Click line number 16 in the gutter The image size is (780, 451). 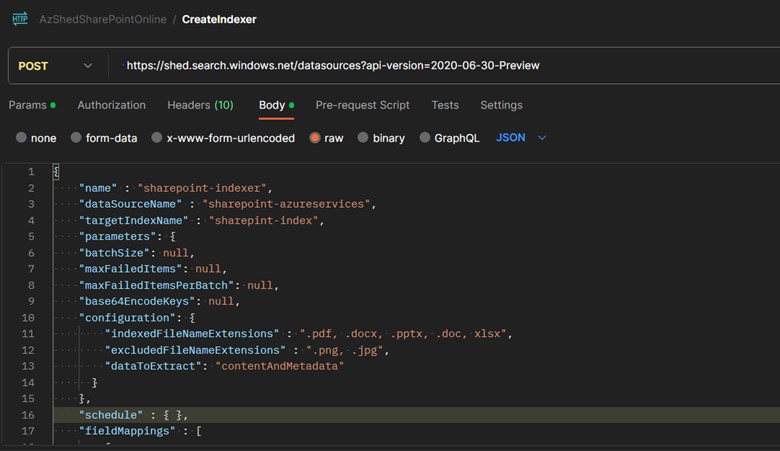click(28, 415)
